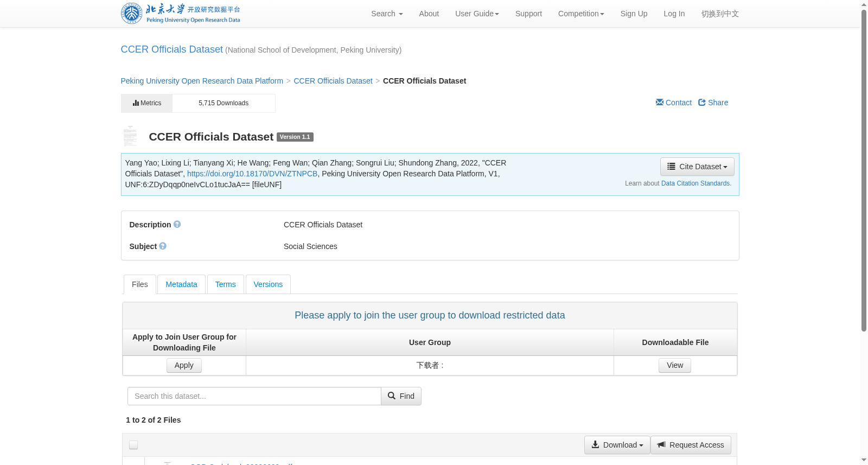Open the Data Citation Standards link
The image size is (868, 465).
[x=696, y=183]
